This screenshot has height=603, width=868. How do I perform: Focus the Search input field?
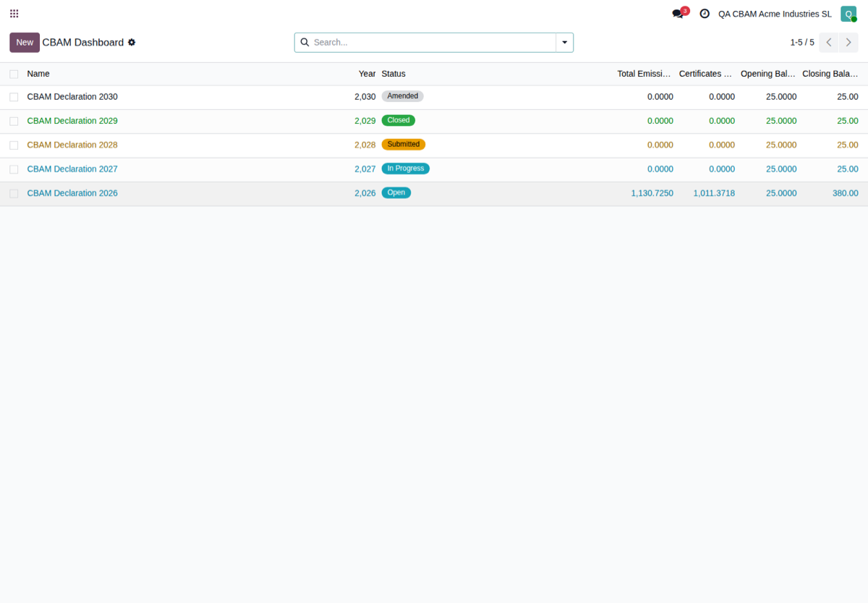[x=433, y=43]
